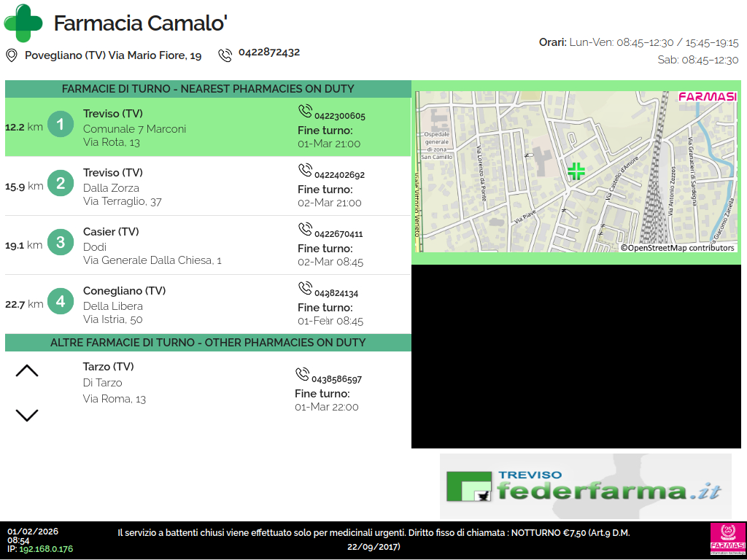This screenshot has height=560, width=747.
Task: Click the phone icon for Dodi pharmacy
Action: [305, 230]
